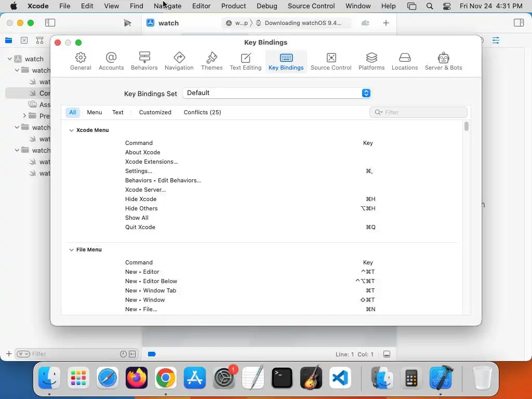Screen dimensions: 532x399
Task: Open the Editor menu in menu bar
Action: click(201, 6)
